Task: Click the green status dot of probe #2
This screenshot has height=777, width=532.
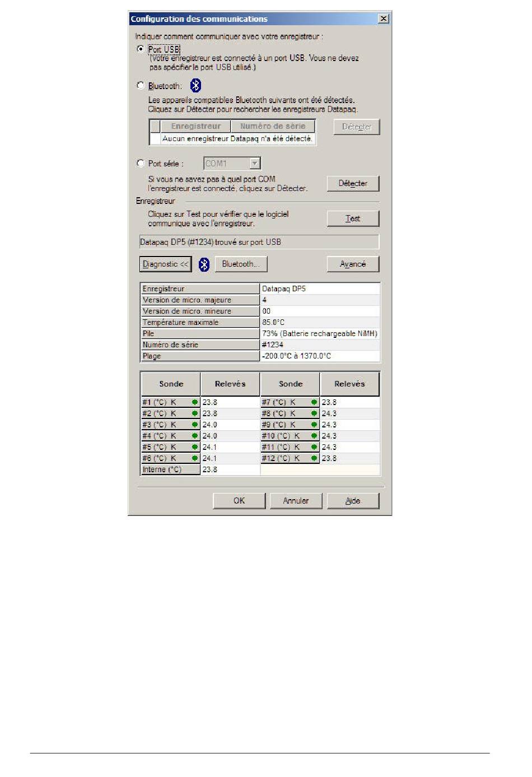Action: point(195,413)
